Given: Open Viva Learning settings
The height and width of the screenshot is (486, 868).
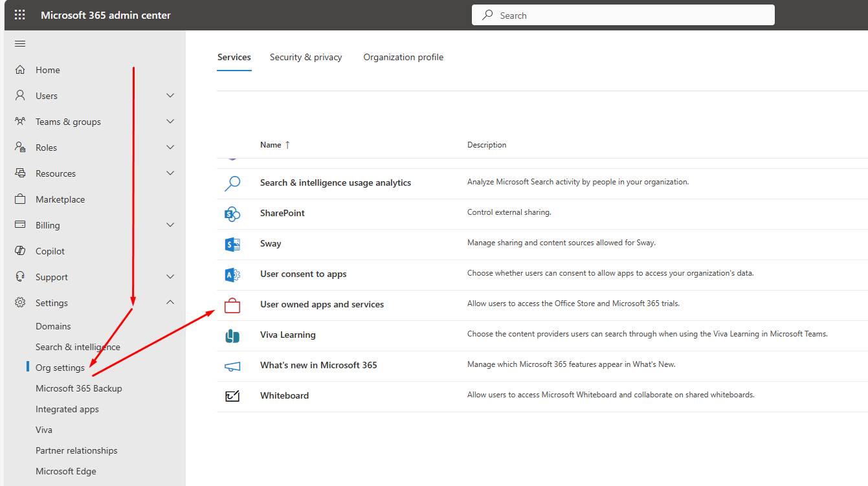Looking at the screenshot, I should click(288, 335).
